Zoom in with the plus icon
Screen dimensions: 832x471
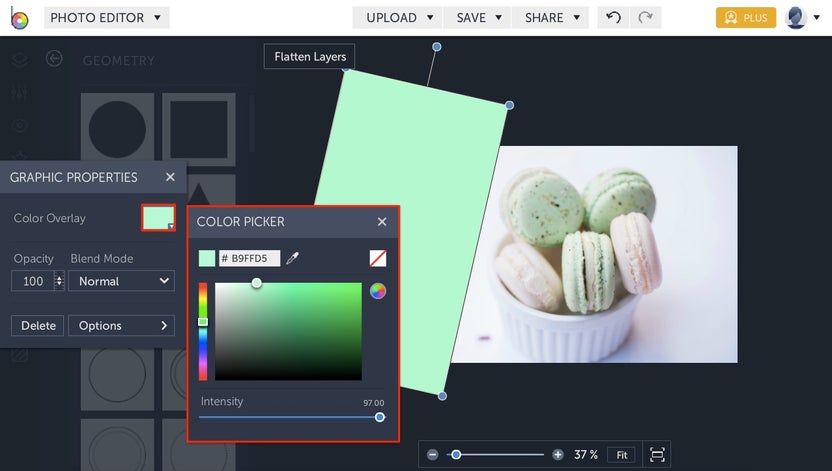[558, 455]
